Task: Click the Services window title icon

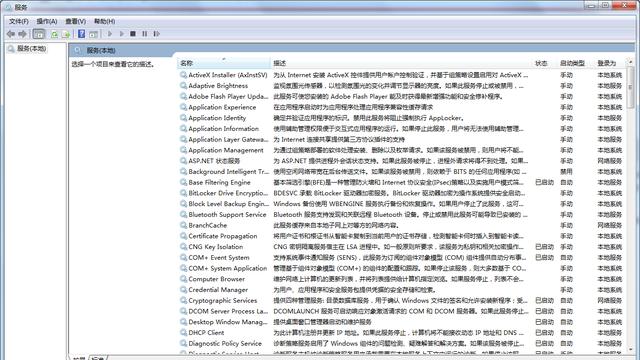Action: coord(8,7)
